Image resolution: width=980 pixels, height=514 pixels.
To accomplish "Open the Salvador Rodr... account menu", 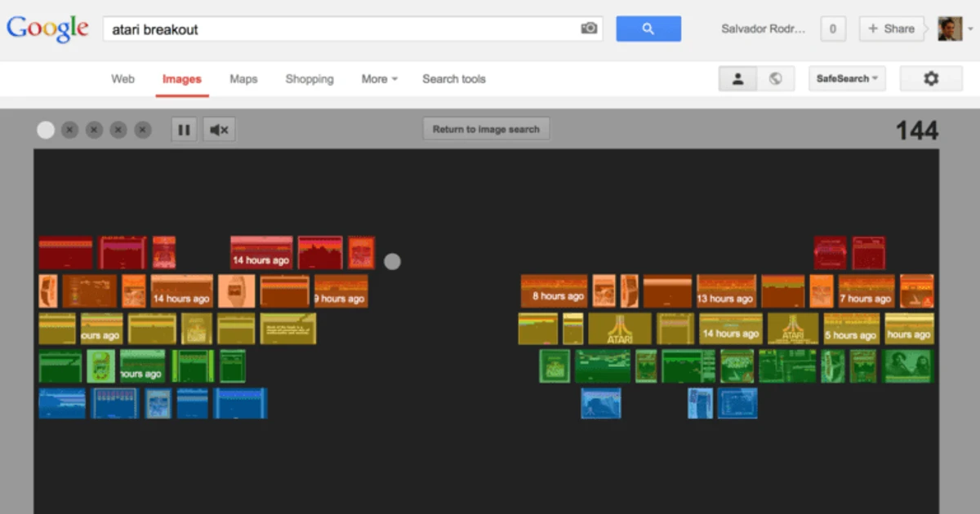I will click(763, 29).
